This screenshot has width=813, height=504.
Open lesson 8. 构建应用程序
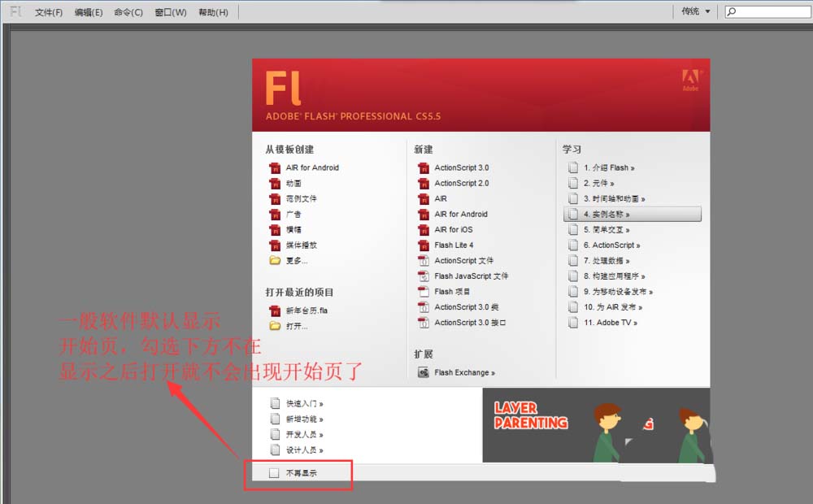[614, 276]
